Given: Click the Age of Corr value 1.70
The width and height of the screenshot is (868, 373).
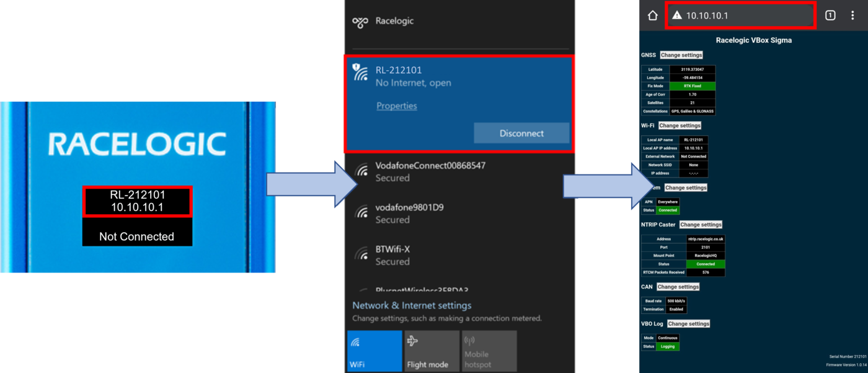Looking at the screenshot, I should click(693, 94).
